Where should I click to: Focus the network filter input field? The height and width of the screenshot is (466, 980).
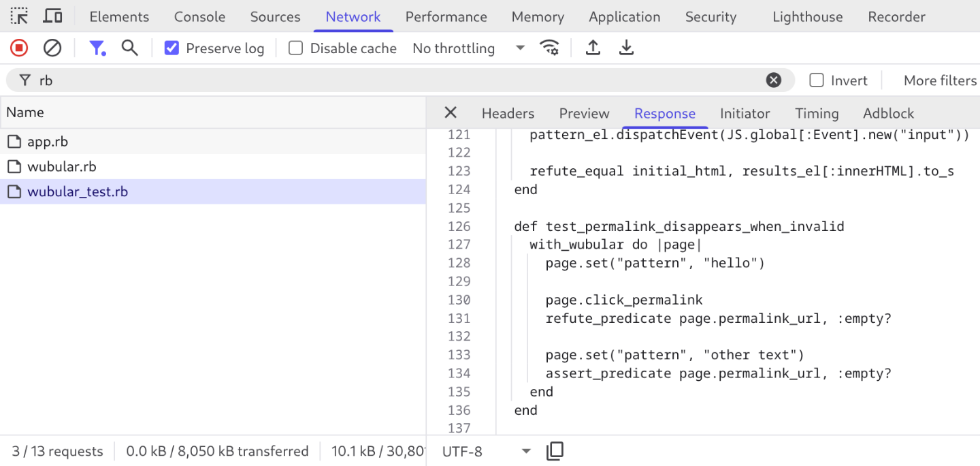[x=402, y=80]
